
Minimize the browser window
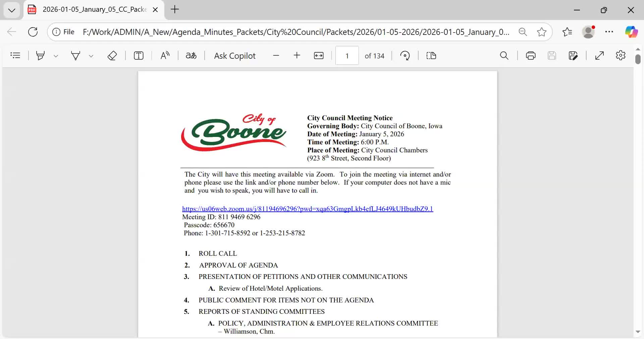577,10
